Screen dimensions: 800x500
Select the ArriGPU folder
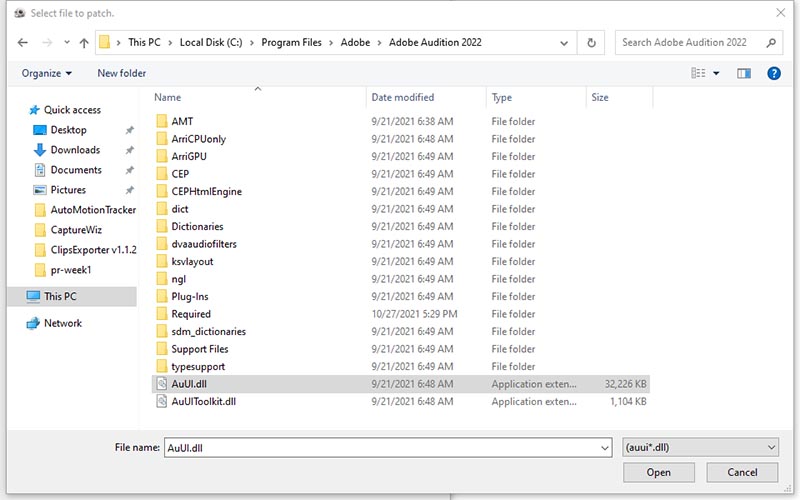pos(189,156)
